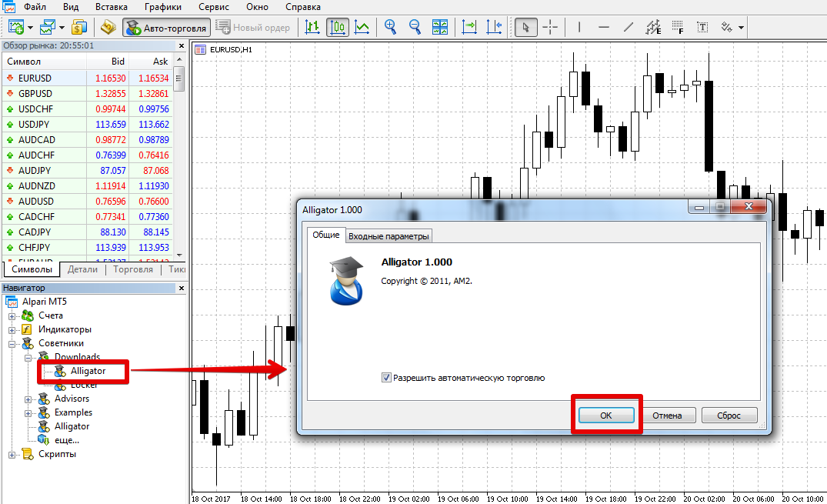Select the trendline drawing tool

(x=629, y=28)
